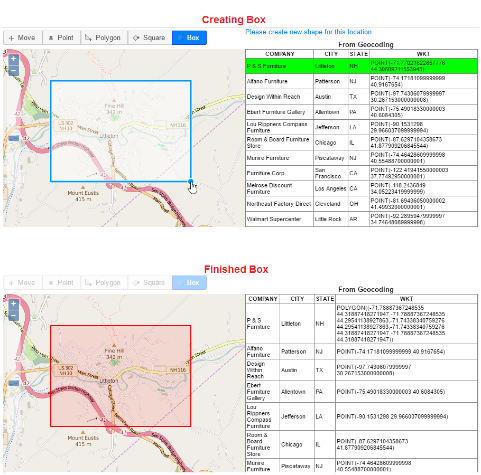
Task: Select the Move tool in top toolbar
Action: pos(23,38)
